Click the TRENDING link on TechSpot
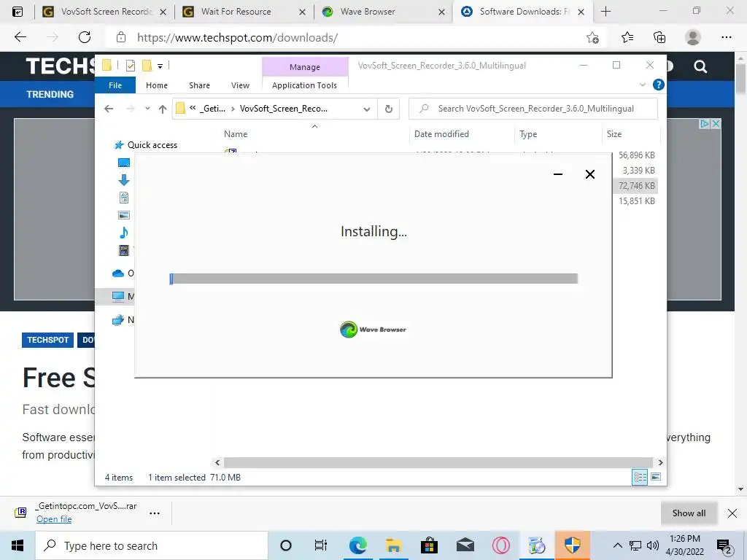 (x=50, y=94)
